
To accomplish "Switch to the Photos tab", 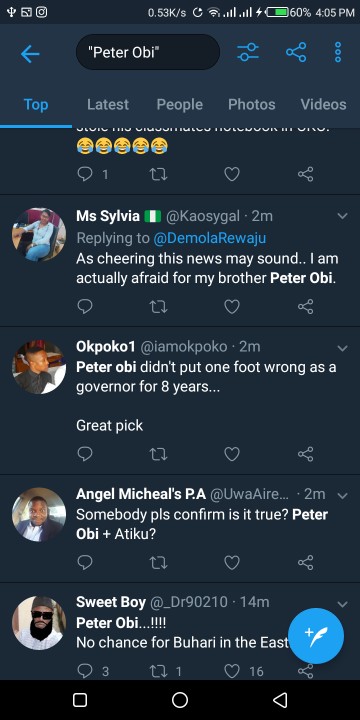I will coord(252,105).
